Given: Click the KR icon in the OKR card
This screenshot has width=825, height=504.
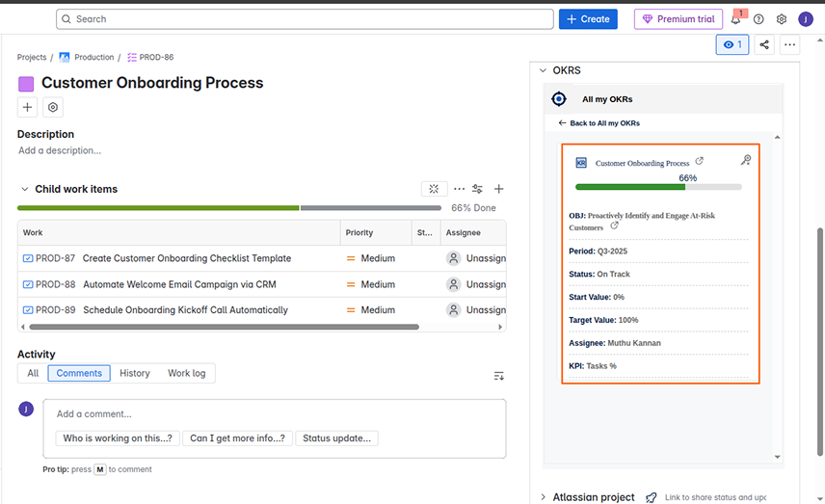Looking at the screenshot, I should [x=581, y=163].
